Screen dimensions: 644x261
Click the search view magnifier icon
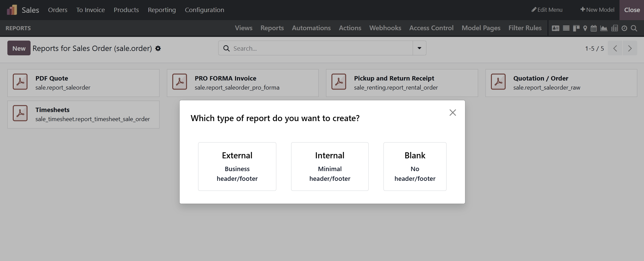pyautogui.click(x=634, y=28)
